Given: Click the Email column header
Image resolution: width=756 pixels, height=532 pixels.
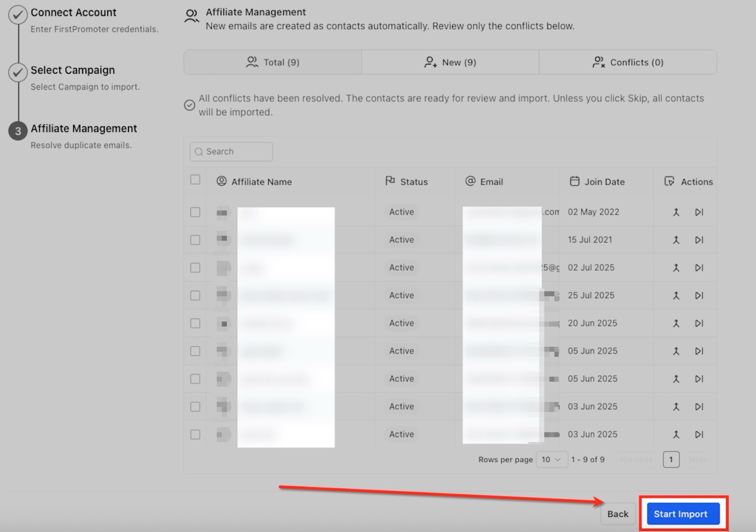Looking at the screenshot, I should click(x=491, y=182).
